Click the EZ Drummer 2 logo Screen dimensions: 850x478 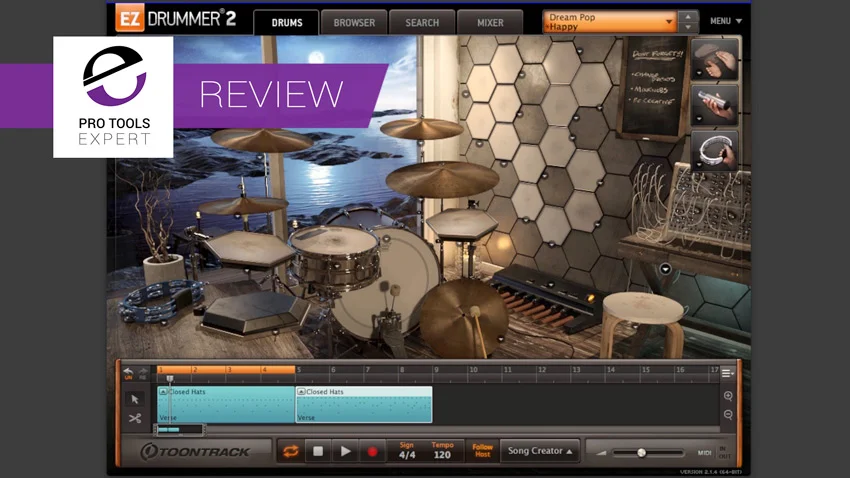[x=176, y=18]
